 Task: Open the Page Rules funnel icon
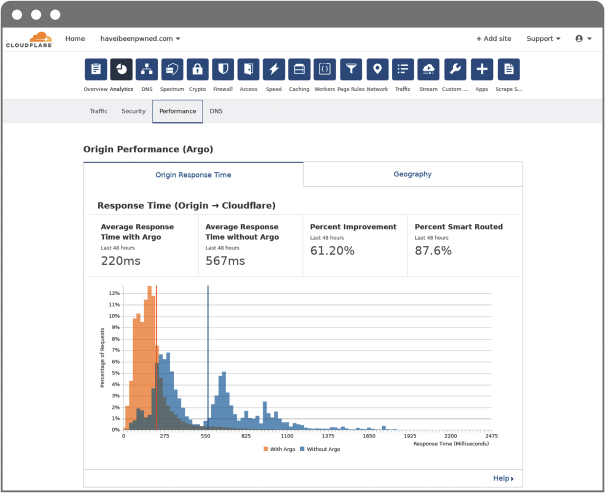pyautogui.click(x=351, y=69)
